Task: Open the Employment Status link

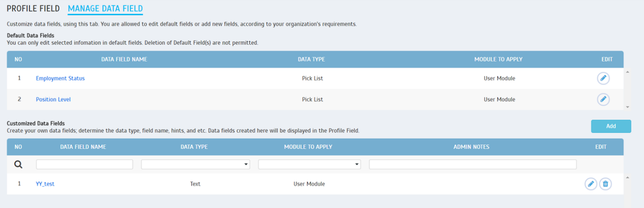Action: 60,78
